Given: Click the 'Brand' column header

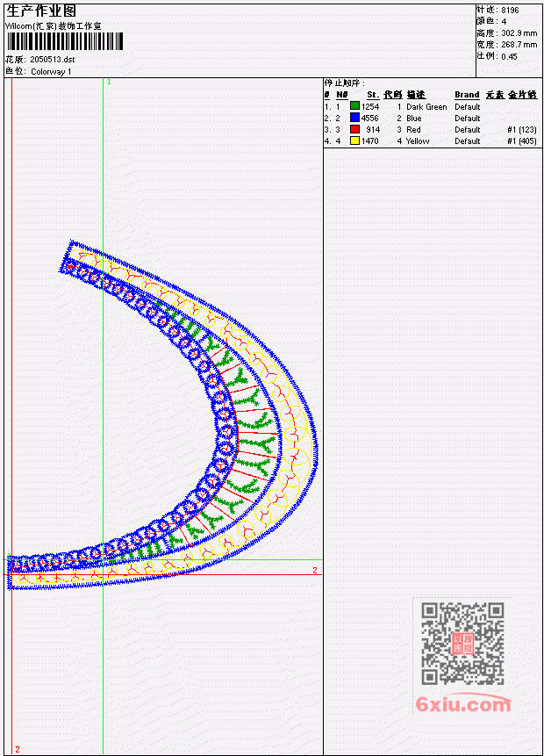Looking at the screenshot, I should click(x=467, y=95).
